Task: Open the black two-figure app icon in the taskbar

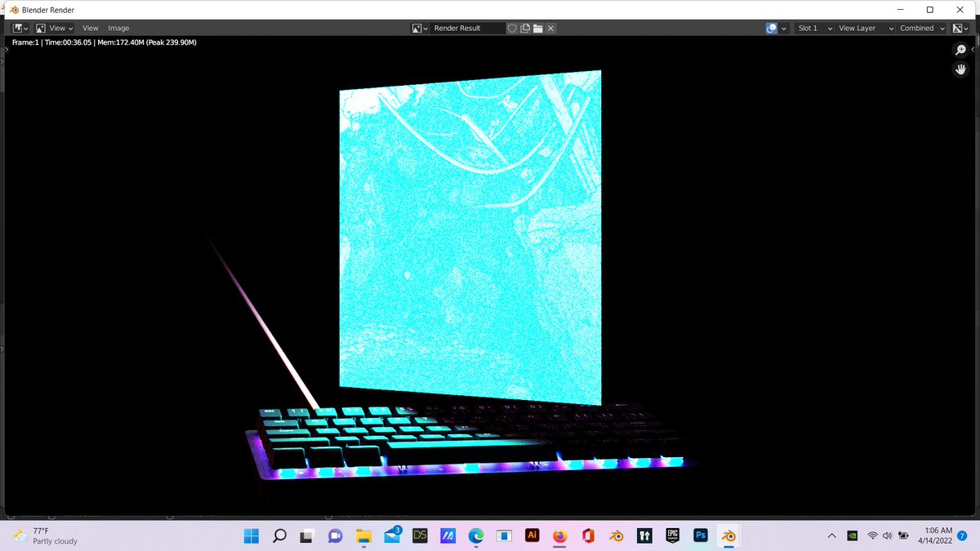Action: (x=644, y=535)
